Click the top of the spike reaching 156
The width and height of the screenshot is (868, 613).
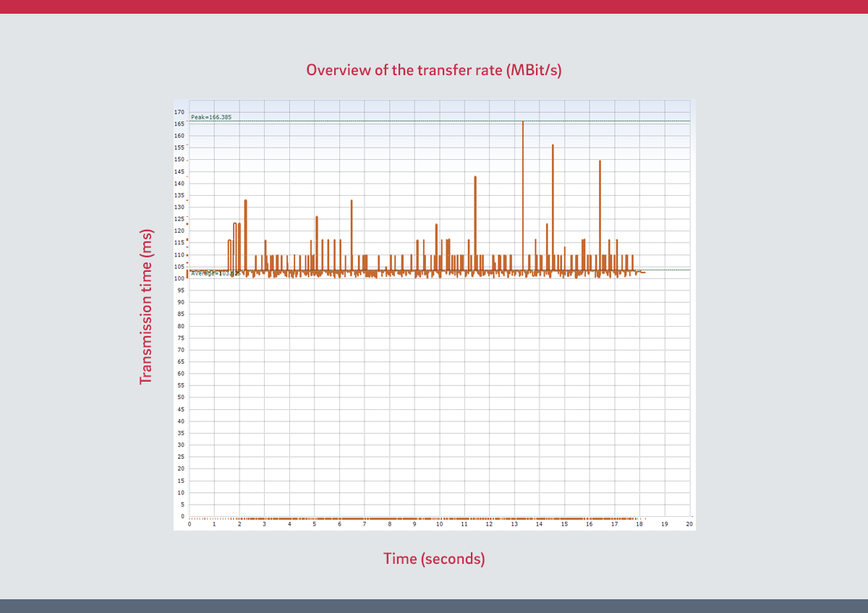pyautogui.click(x=553, y=146)
